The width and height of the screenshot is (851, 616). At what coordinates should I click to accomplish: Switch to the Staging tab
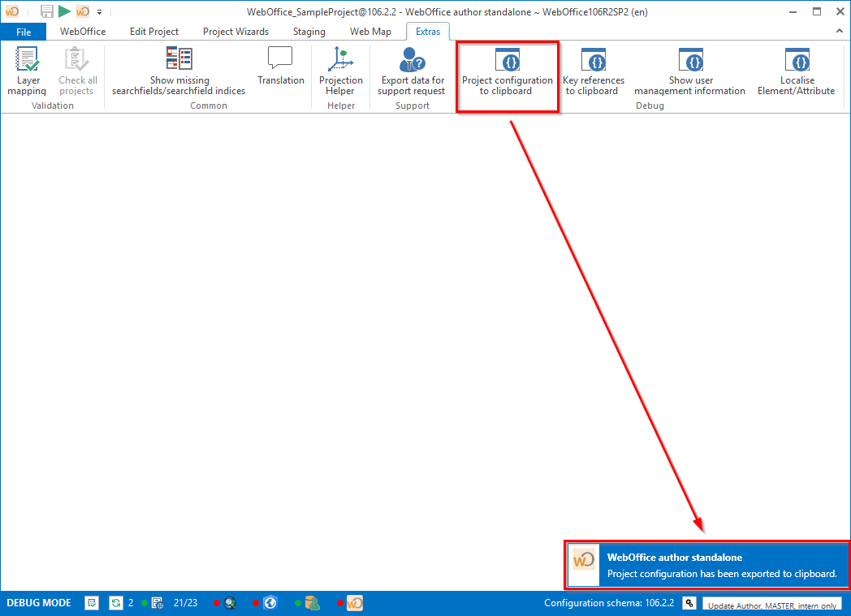click(309, 32)
